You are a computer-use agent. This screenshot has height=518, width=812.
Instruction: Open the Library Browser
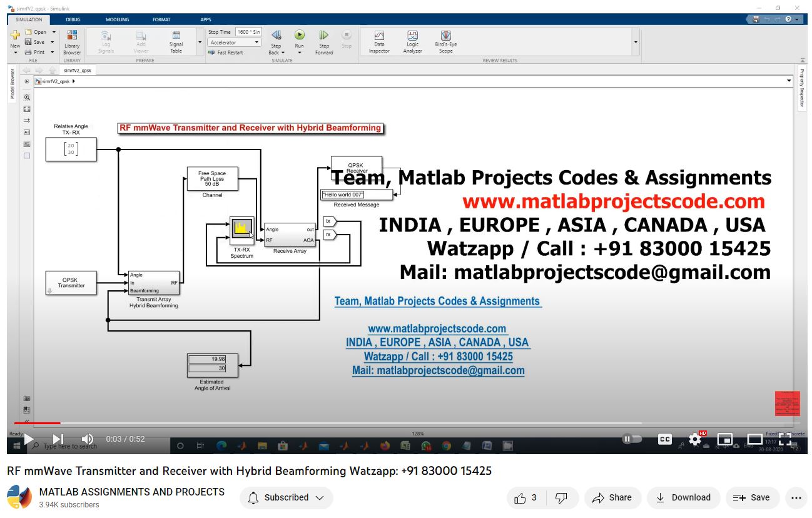pos(72,36)
